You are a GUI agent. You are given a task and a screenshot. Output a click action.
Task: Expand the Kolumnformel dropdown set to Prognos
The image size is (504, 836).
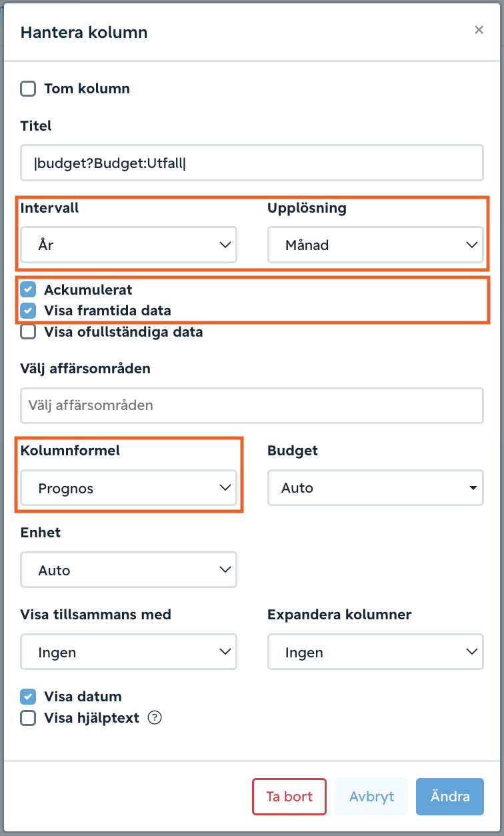coord(129,488)
